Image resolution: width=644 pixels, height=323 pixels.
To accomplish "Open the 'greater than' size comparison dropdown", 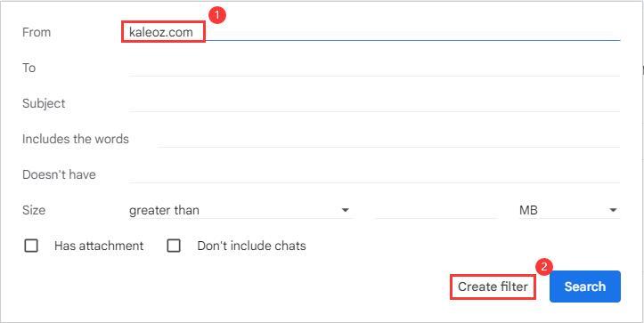I will [240, 211].
